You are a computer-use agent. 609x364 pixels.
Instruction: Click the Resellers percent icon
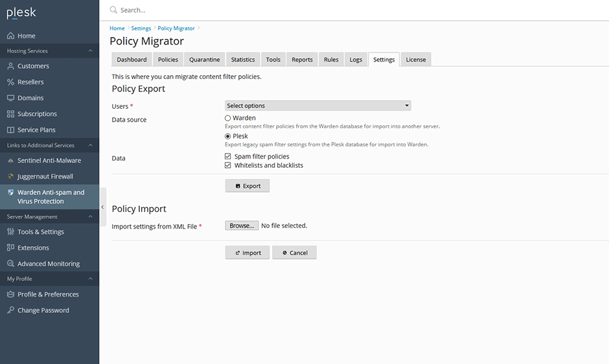(10, 82)
